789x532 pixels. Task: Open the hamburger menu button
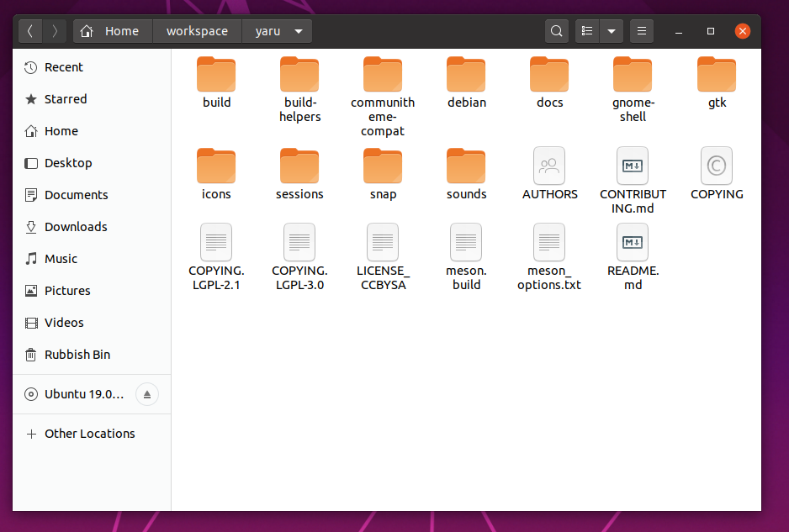pyautogui.click(x=642, y=31)
